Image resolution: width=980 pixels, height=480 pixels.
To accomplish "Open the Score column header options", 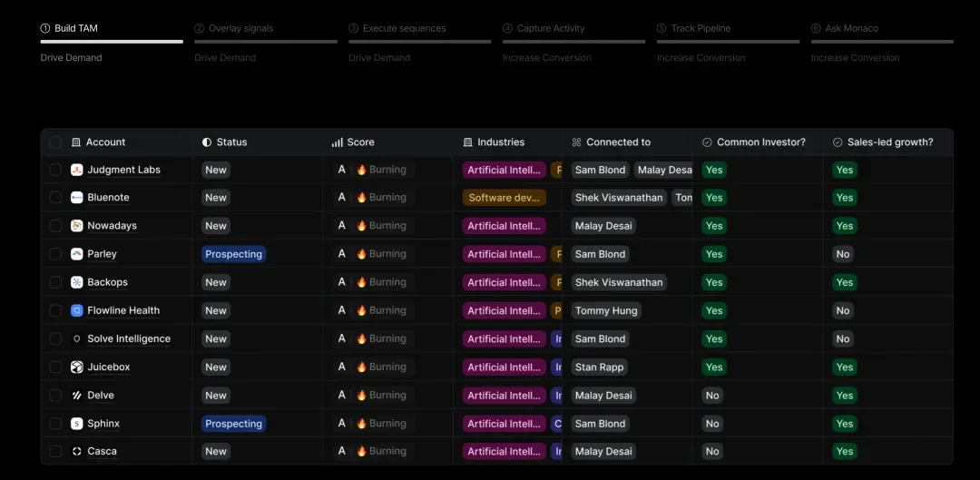I will pos(359,142).
